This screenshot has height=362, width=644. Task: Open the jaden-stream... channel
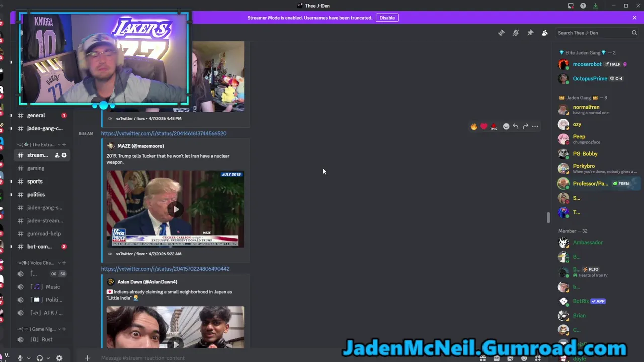coord(42,221)
